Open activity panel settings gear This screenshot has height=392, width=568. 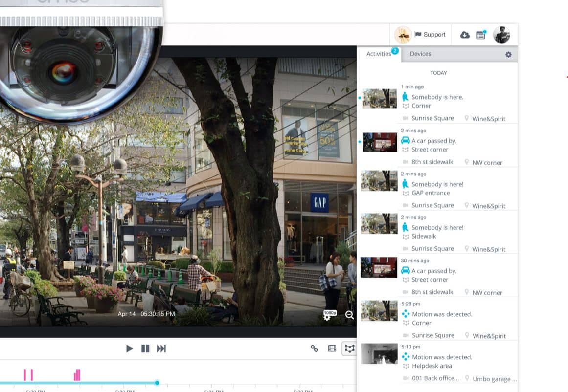(508, 55)
